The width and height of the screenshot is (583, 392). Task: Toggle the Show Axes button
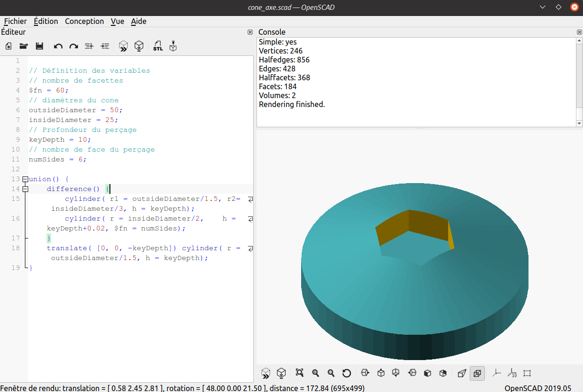tap(496, 373)
